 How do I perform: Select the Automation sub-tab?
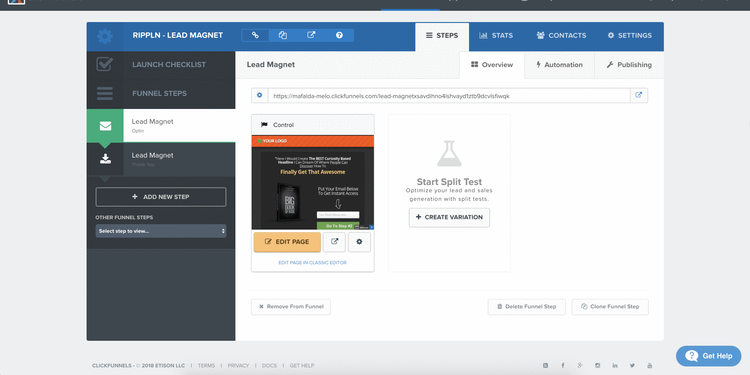[559, 65]
